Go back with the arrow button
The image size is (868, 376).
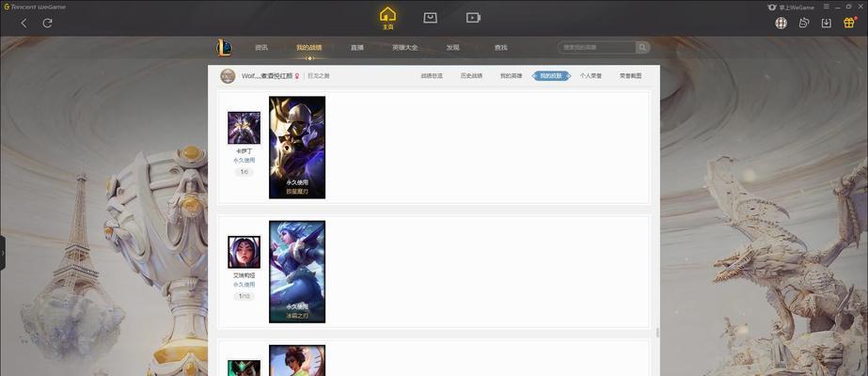point(24,23)
